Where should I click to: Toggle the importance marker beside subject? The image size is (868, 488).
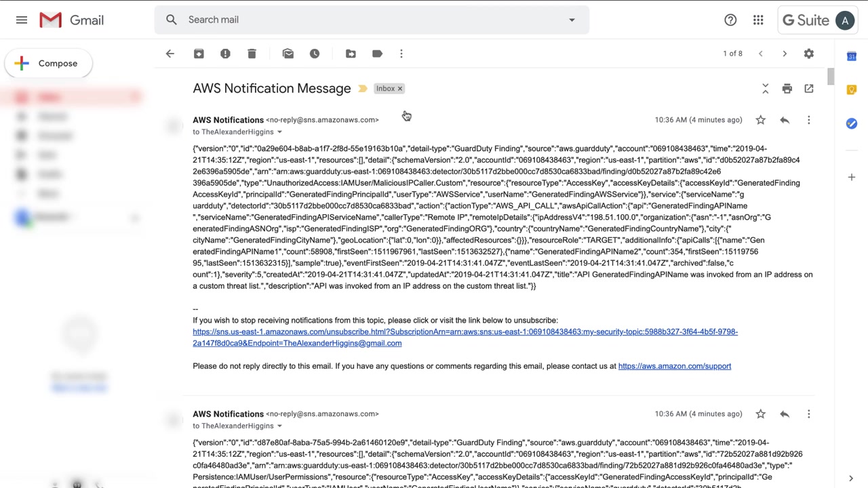coord(363,89)
